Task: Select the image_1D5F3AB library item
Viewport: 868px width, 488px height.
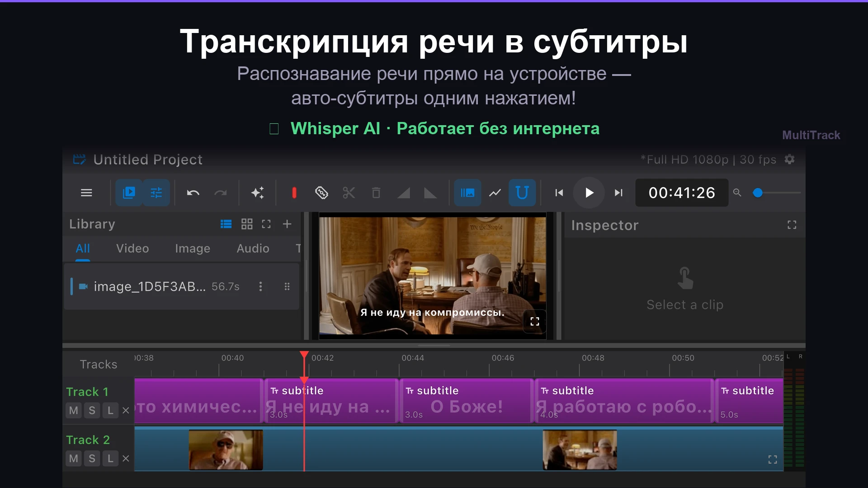Action: coord(181,286)
